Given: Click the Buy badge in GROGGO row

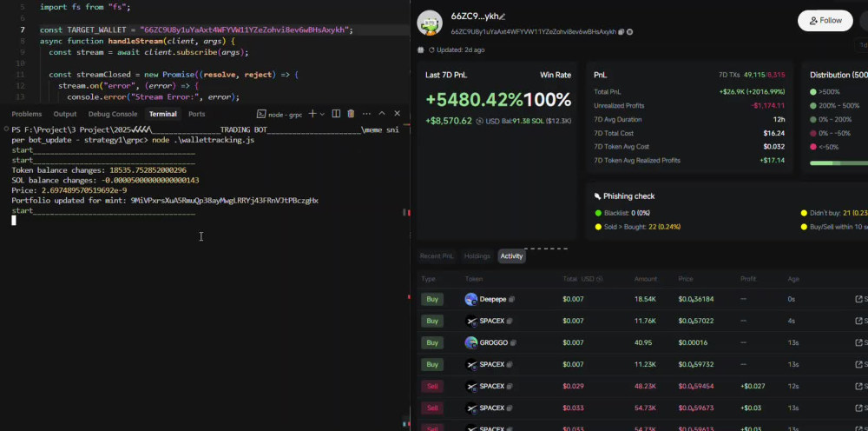Looking at the screenshot, I should tap(432, 343).
